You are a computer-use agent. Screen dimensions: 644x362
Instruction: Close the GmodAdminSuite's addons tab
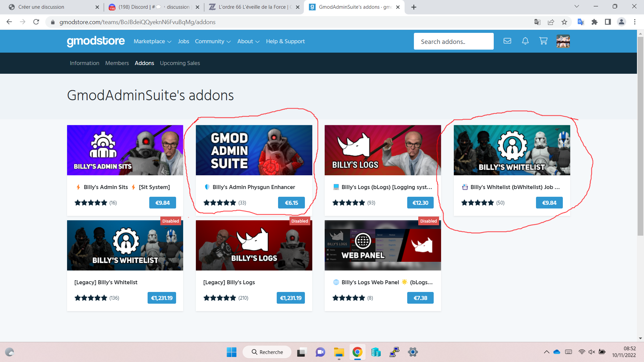pos(398,7)
